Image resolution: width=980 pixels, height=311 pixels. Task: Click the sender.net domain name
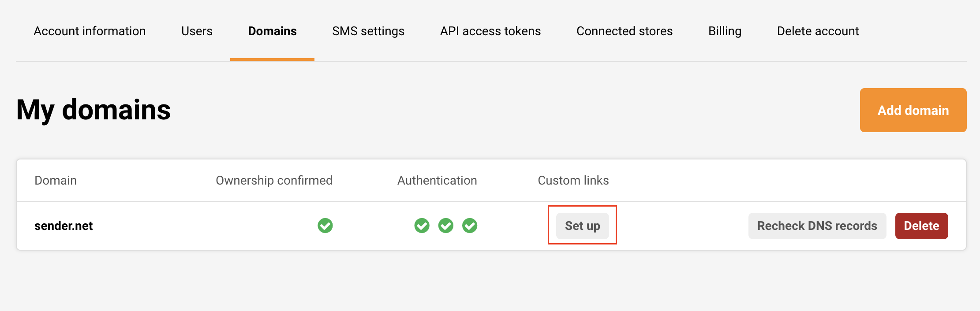[x=64, y=226]
